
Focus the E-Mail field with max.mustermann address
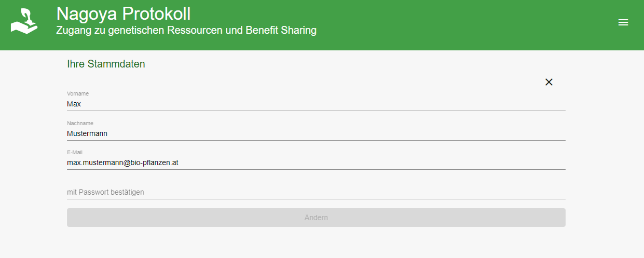[x=316, y=163]
